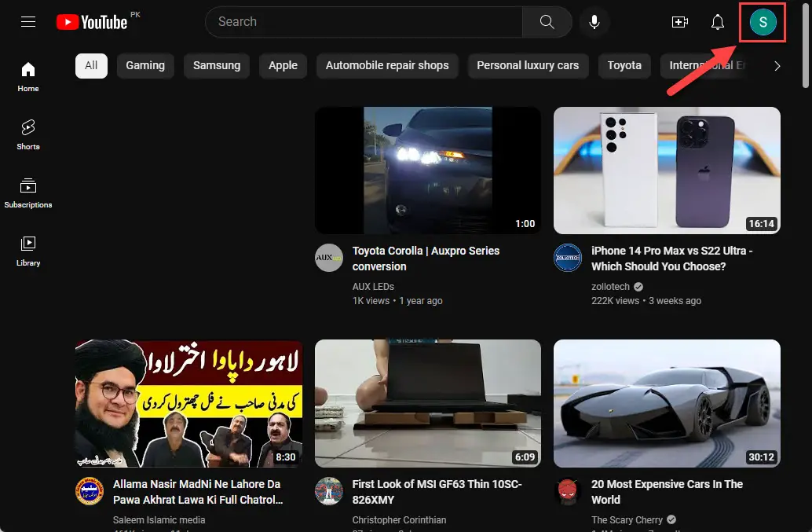Image resolution: width=812 pixels, height=532 pixels.
Task: Play Allama Nasir MadNi video thumbnail
Action: click(x=188, y=404)
